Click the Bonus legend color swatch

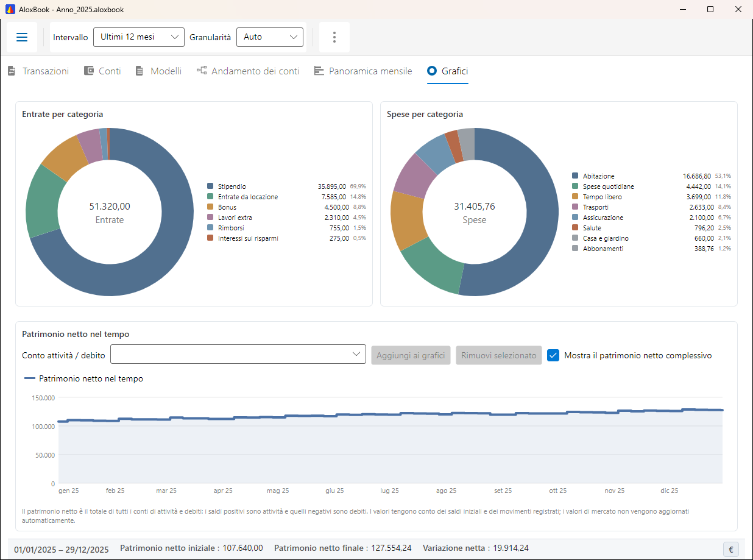pyautogui.click(x=210, y=207)
